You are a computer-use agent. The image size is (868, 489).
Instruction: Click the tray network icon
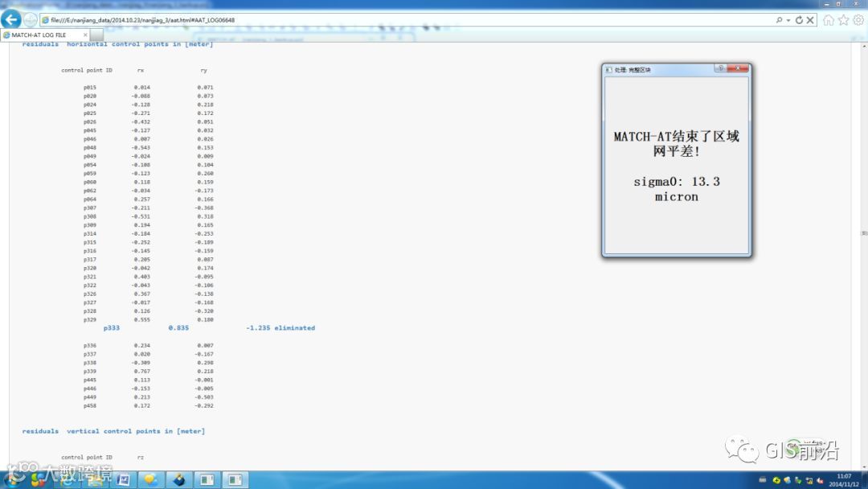click(x=809, y=480)
